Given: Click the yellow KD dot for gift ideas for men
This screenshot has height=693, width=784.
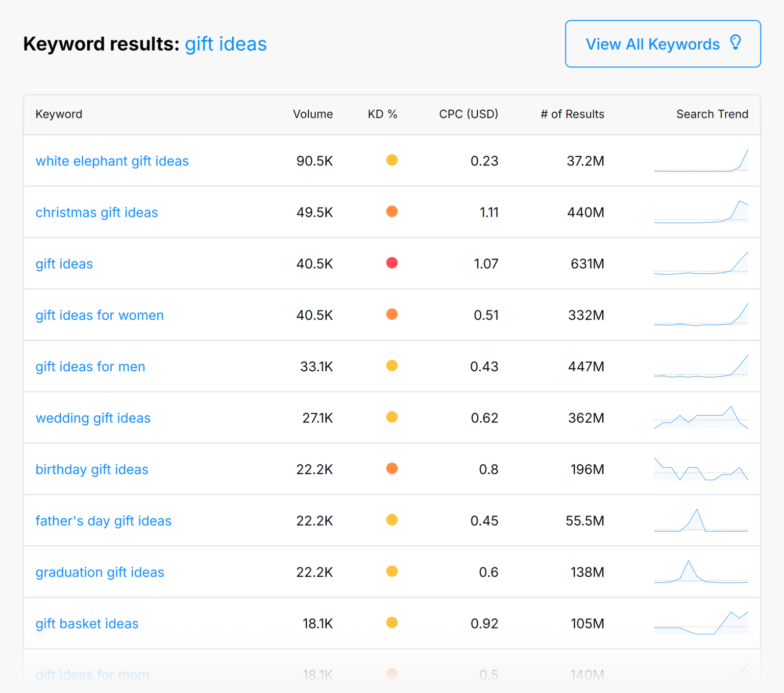Looking at the screenshot, I should (x=392, y=366).
